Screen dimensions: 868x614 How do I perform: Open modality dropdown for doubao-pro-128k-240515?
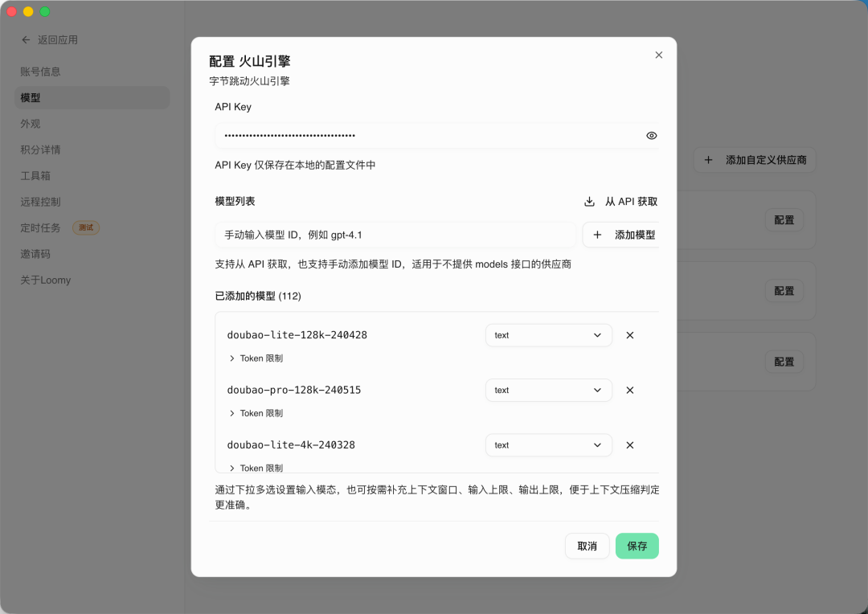549,390
